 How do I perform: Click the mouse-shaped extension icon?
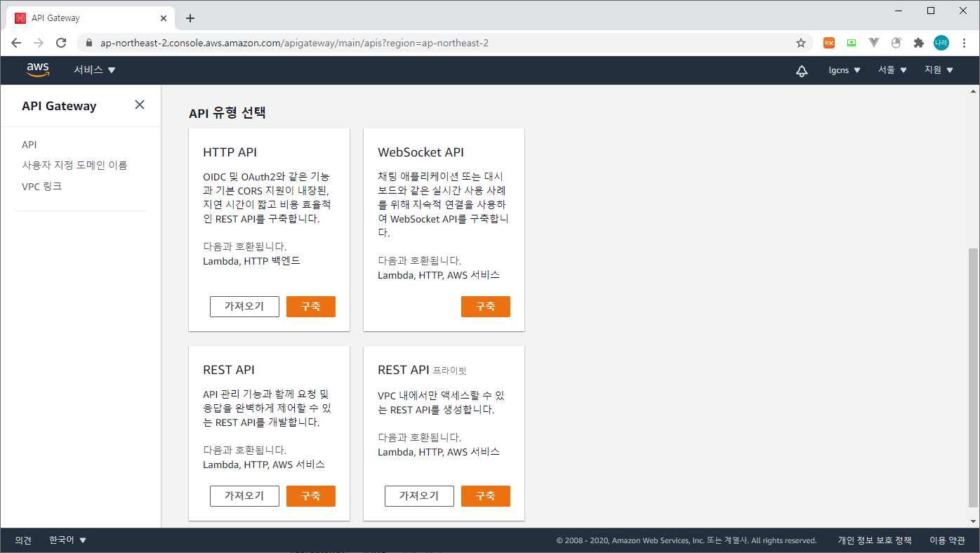click(x=896, y=43)
